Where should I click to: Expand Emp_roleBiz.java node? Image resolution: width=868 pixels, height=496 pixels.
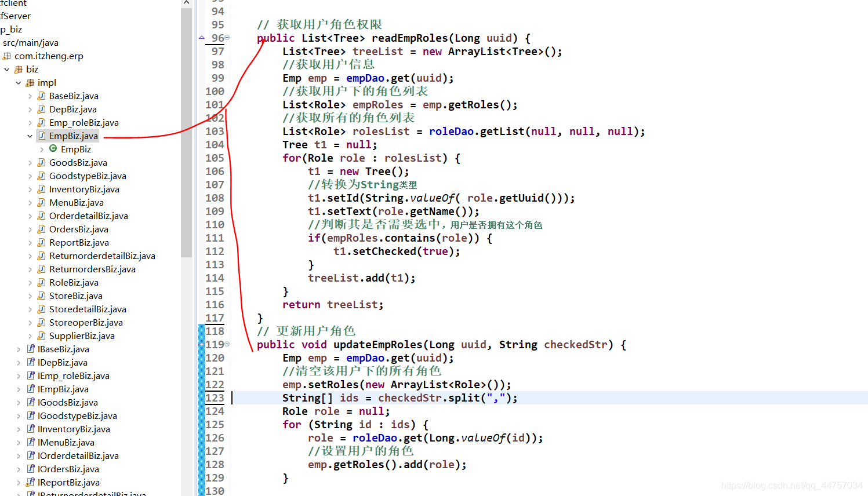(x=30, y=123)
